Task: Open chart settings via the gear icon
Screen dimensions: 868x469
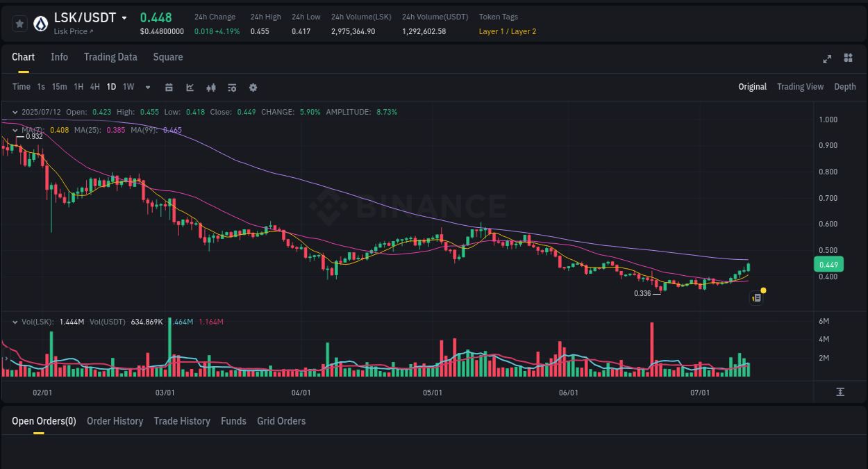Action: 253,87
